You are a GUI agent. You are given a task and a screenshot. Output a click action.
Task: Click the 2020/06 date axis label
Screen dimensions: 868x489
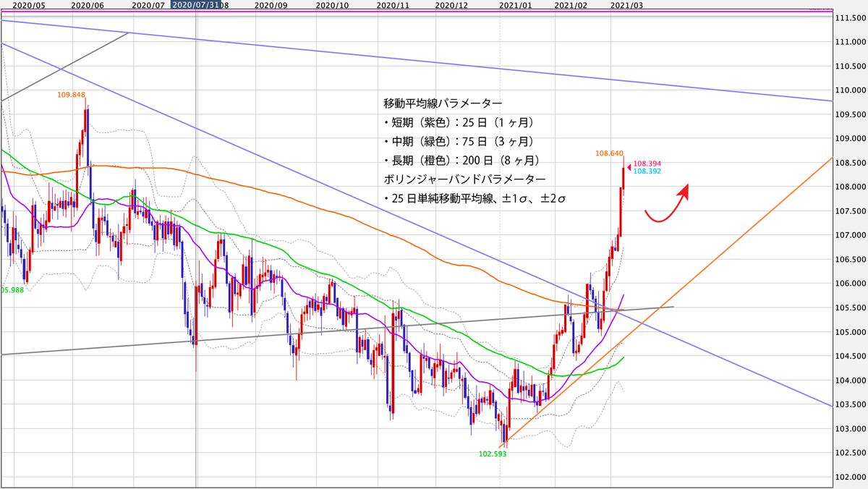point(88,4)
